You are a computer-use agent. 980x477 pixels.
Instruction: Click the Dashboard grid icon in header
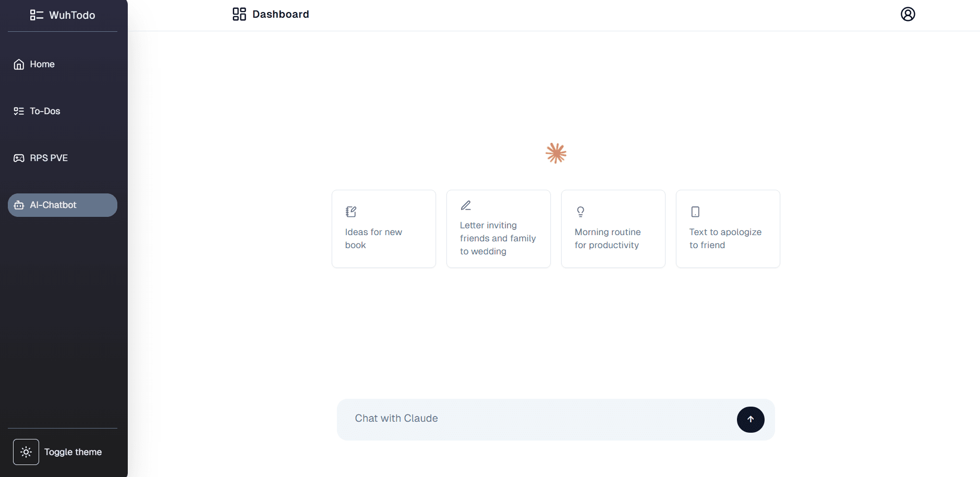point(239,14)
